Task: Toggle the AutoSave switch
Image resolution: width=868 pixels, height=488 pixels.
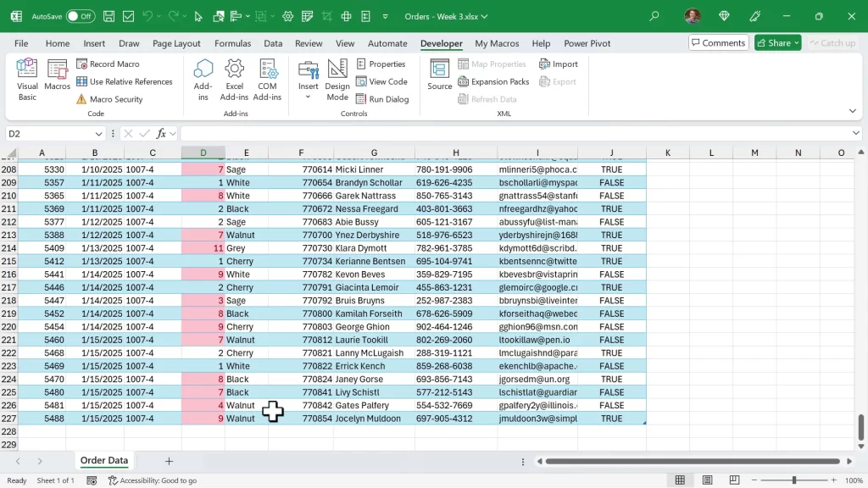Action: 81,16
